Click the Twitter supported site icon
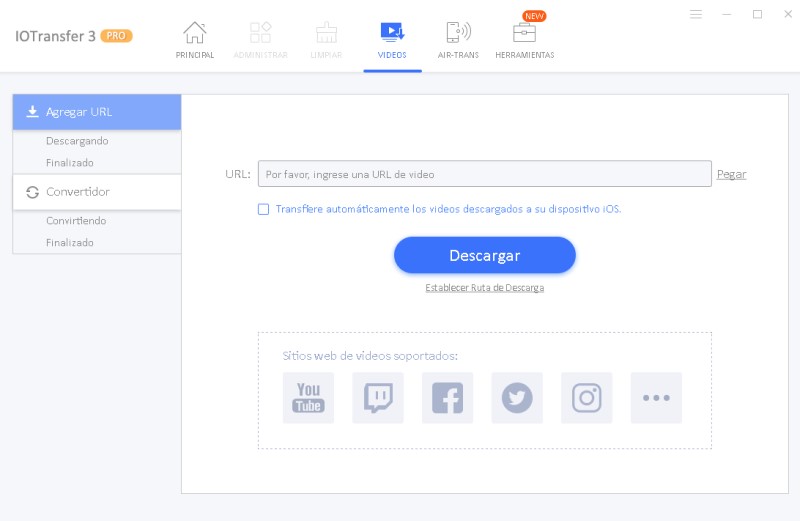This screenshot has height=521, width=800. pyautogui.click(x=517, y=398)
